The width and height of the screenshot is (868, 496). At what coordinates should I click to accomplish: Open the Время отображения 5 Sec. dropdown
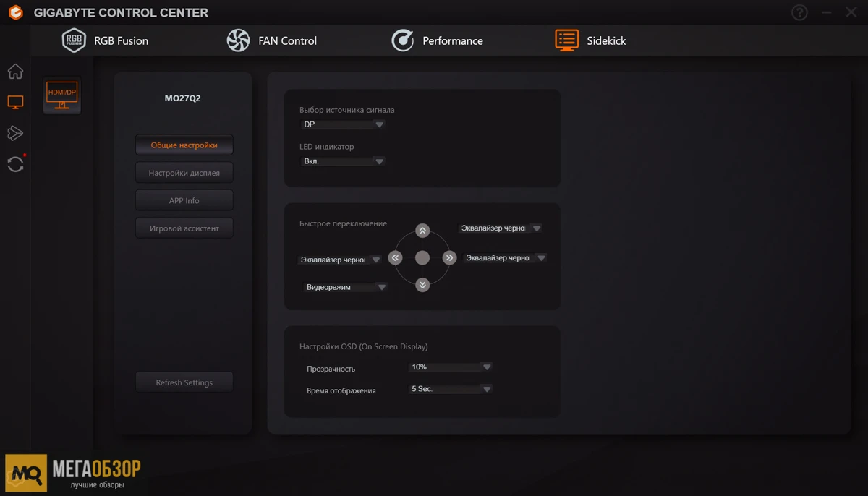pos(451,389)
